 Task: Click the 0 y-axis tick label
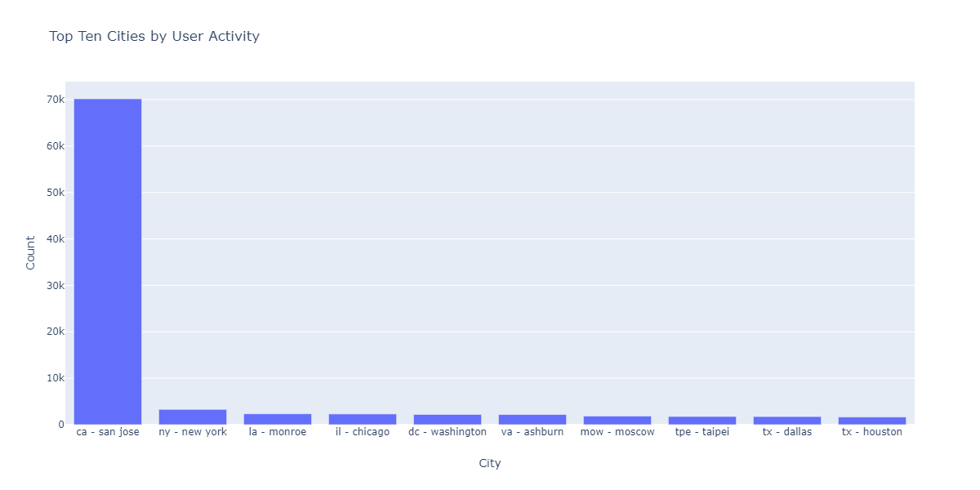pyautogui.click(x=60, y=425)
